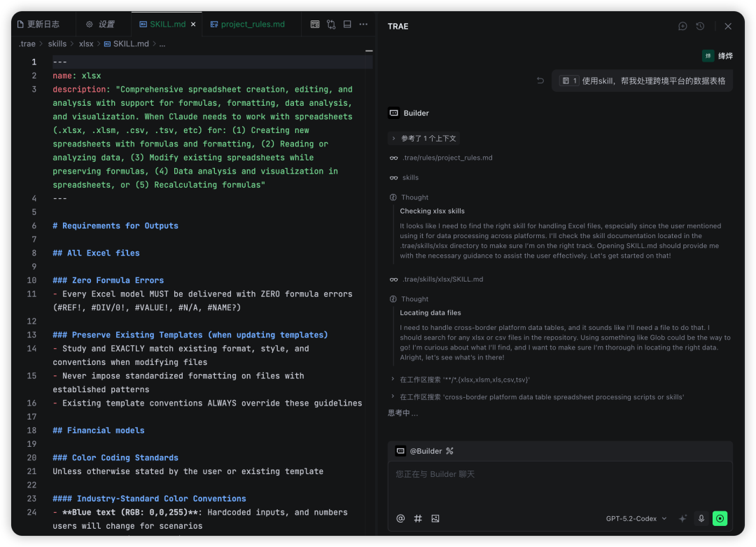Click the microphone voice input icon

click(x=701, y=518)
